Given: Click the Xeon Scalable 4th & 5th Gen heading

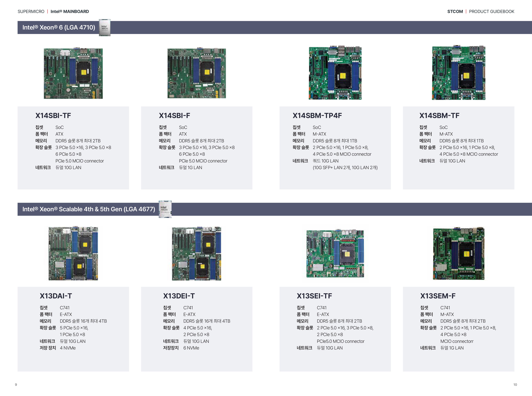Looking at the screenshot, I should 89,209.
